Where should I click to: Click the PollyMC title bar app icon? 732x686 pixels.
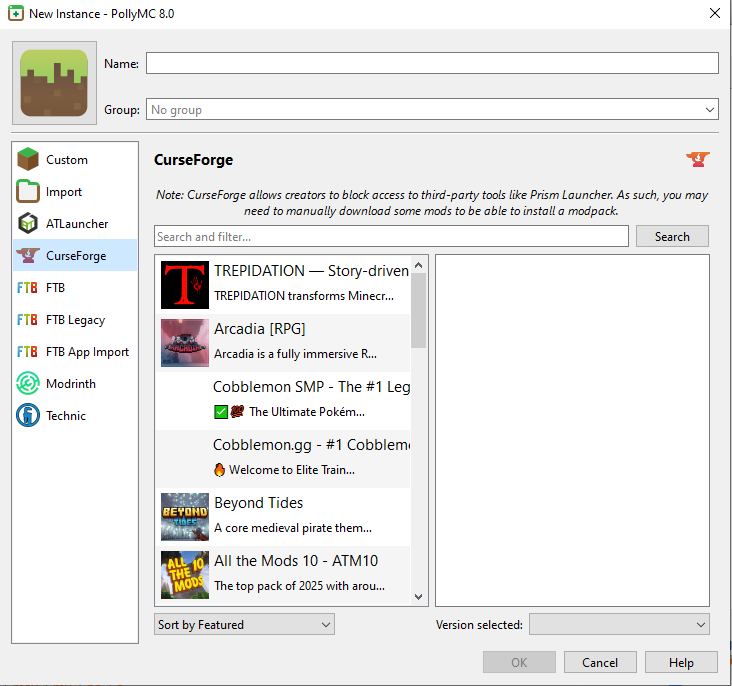click(16, 14)
